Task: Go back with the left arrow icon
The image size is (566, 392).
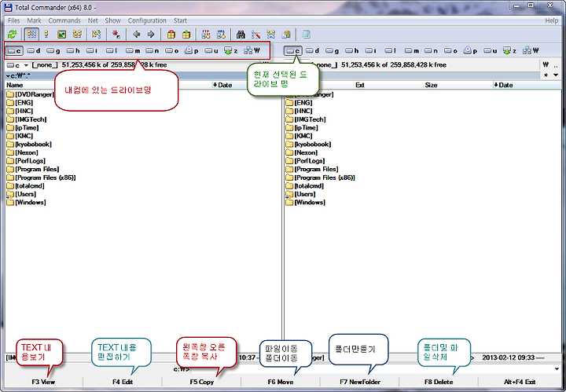Action: pos(137,35)
